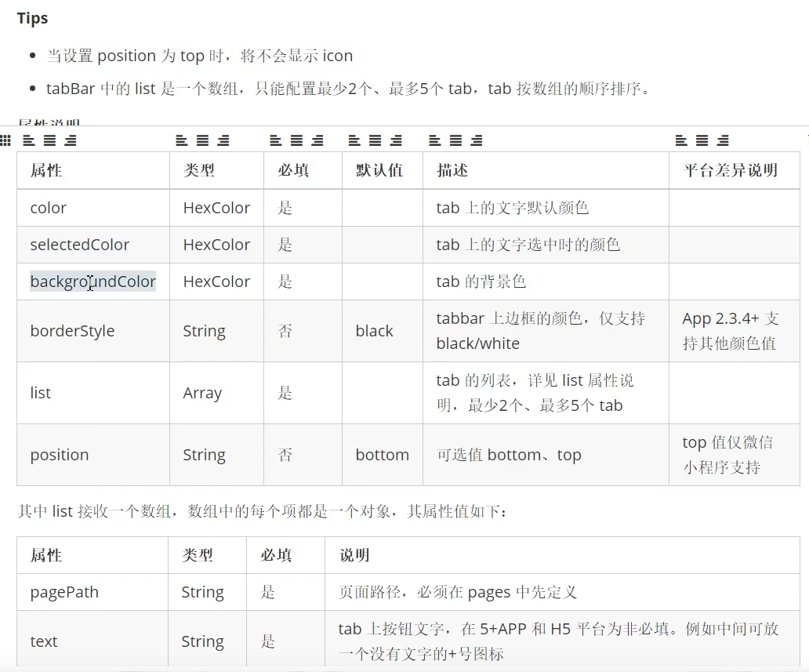Click the 'tab 的列表' description cell

point(546,393)
